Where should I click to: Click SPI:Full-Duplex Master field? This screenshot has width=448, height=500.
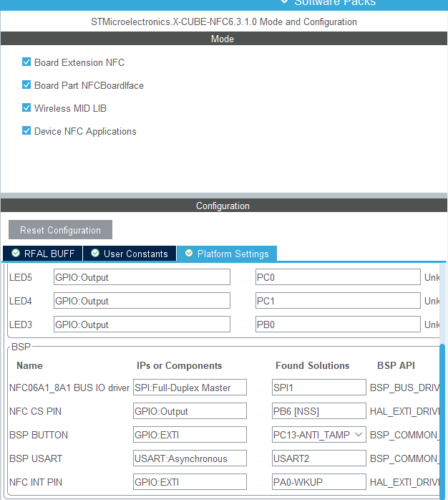[x=190, y=388]
